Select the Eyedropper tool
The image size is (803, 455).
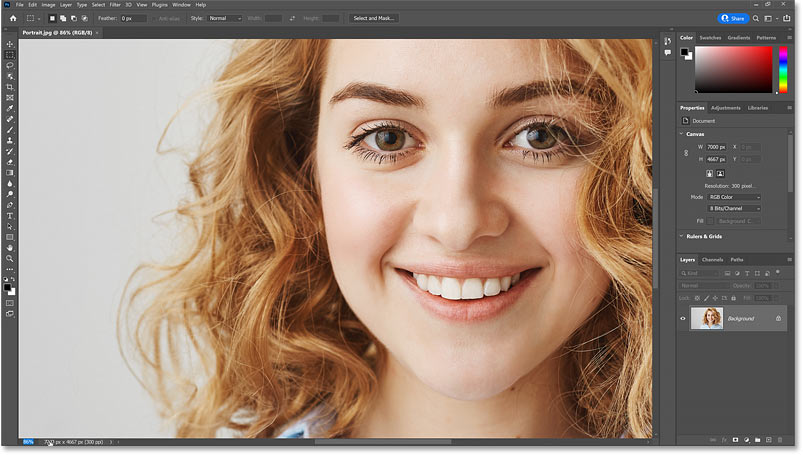click(x=10, y=109)
